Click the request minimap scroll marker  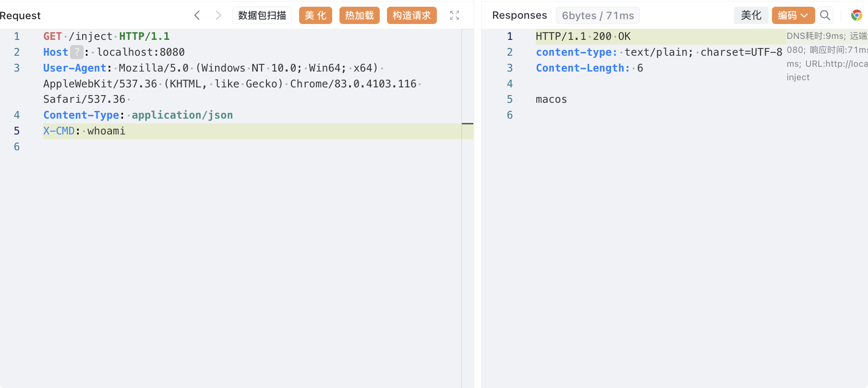click(x=468, y=124)
